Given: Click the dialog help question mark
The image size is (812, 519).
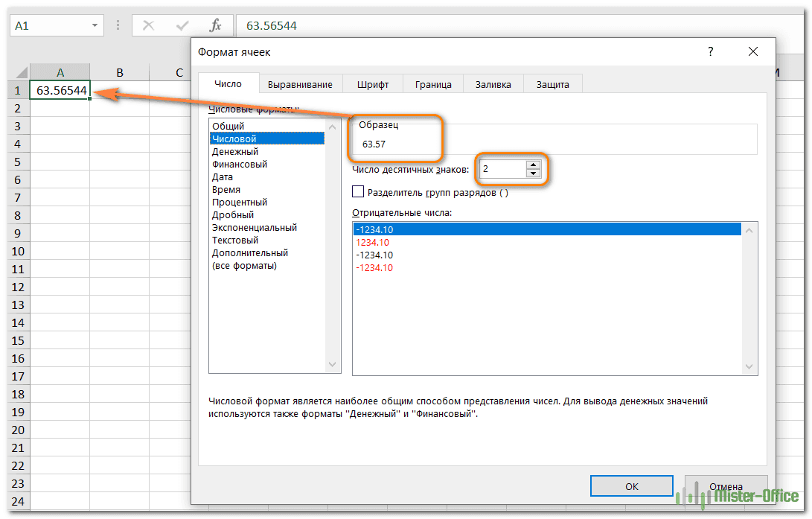Looking at the screenshot, I should (x=710, y=52).
